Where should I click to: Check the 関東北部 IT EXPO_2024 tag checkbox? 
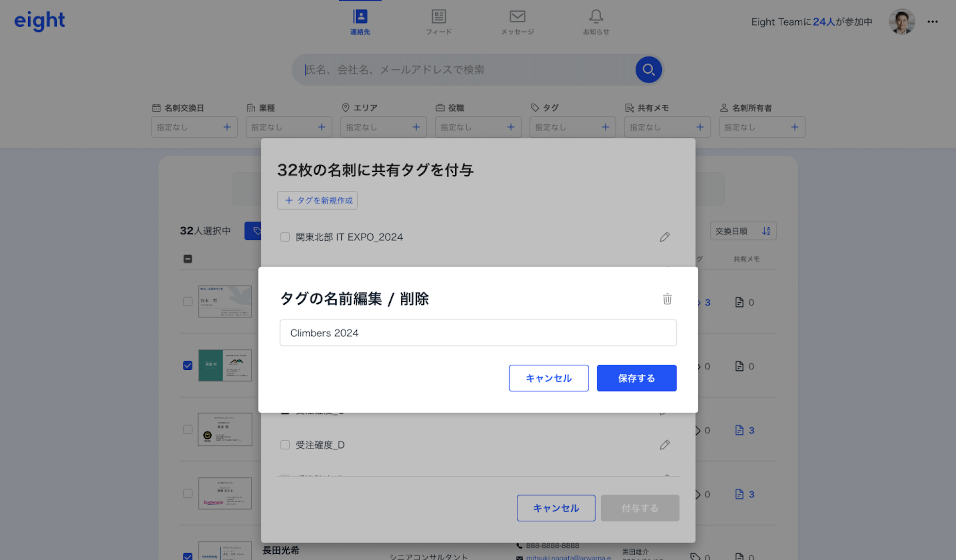(x=285, y=237)
